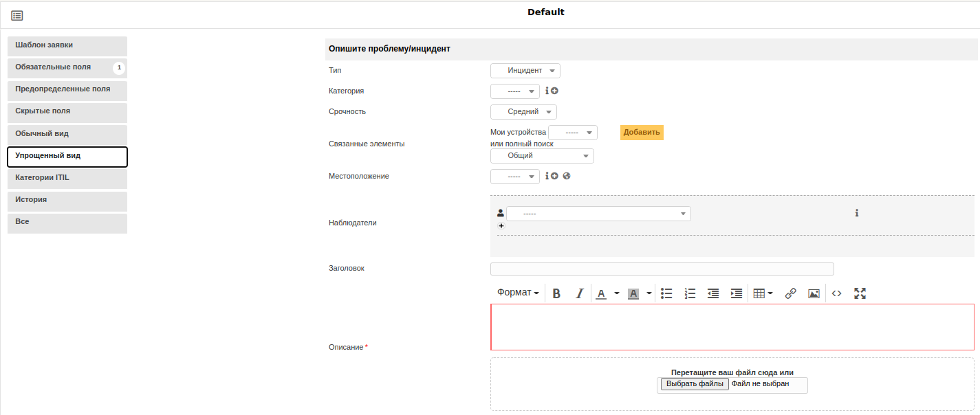
Task: Toggle italic text in the editor toolbar
Action: point(579,293)
